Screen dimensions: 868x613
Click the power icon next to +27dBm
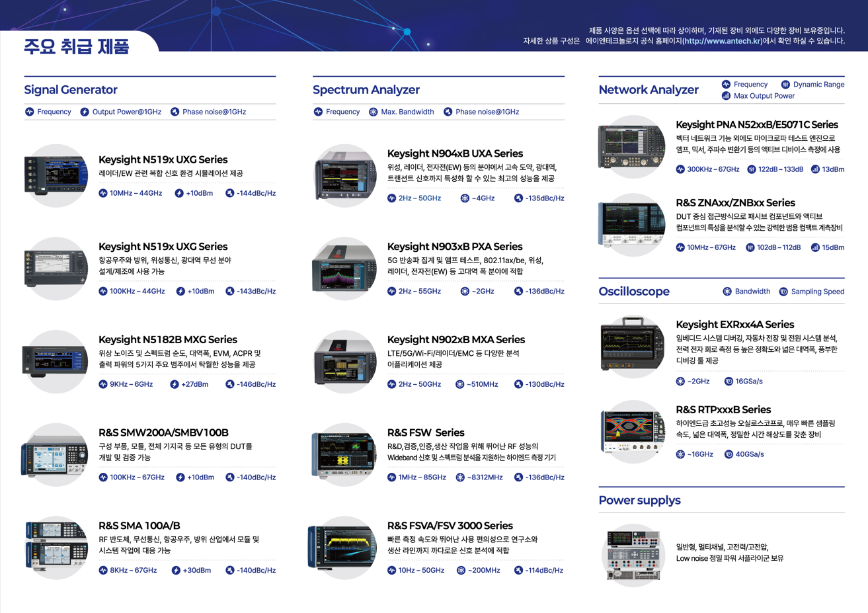point(175,384)
